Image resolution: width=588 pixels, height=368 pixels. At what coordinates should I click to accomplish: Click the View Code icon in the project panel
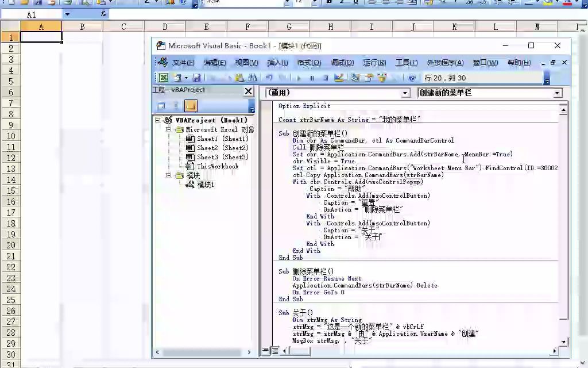[161, 106]
